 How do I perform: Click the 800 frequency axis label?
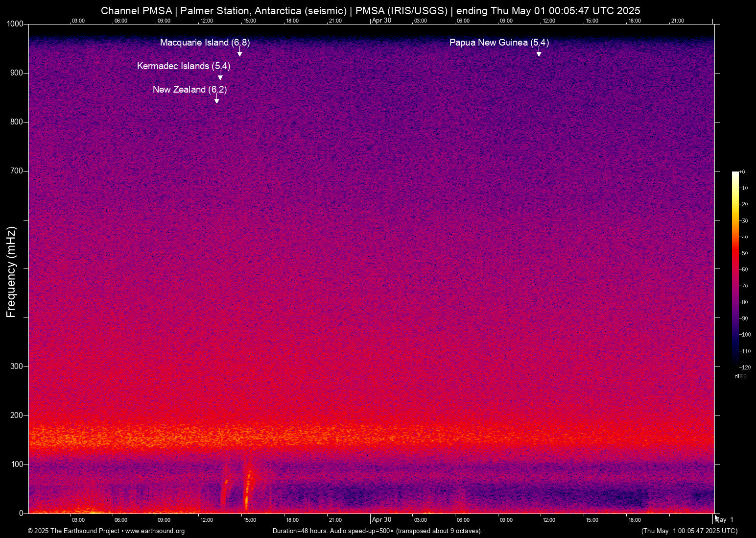(x=17, y=122)
